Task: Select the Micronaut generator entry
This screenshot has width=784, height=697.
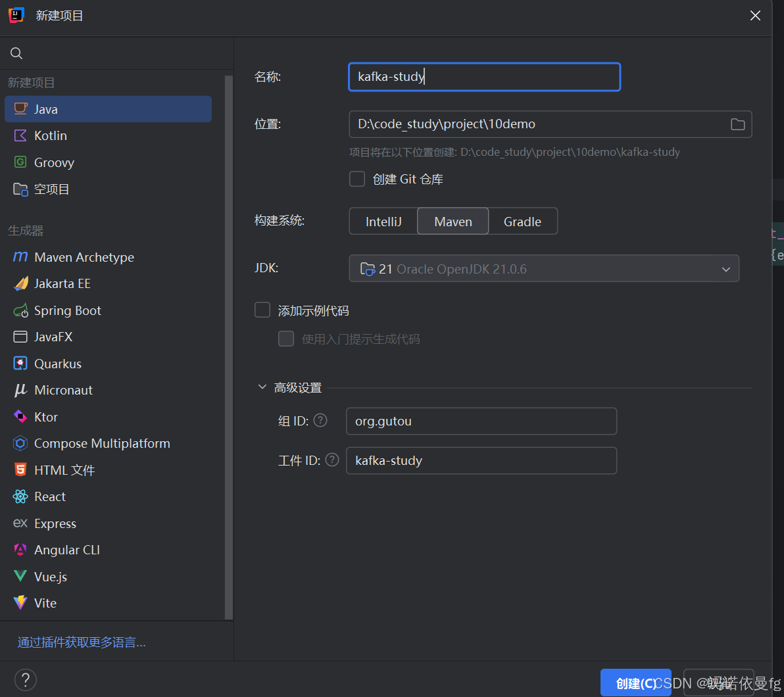Action: [x=108, y=390]
